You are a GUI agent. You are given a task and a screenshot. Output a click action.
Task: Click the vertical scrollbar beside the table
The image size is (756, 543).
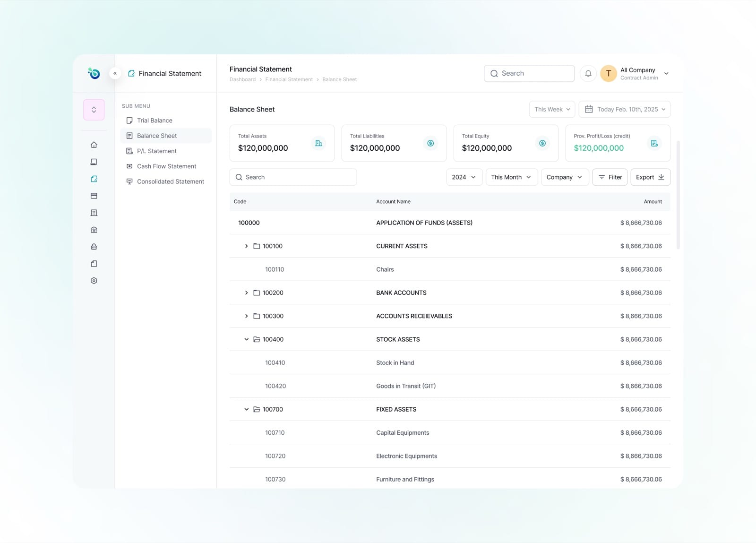tap(678, 195)
